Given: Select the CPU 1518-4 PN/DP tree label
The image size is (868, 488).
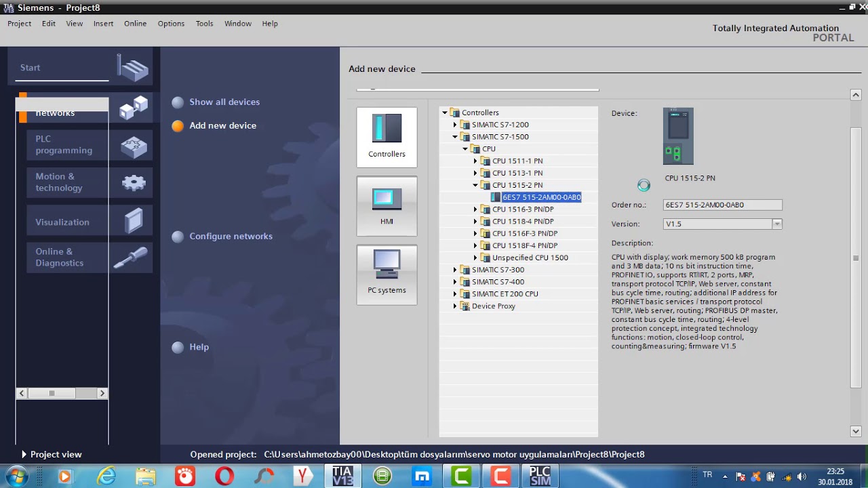Looking at the screenshot, I should pos(523,222).
